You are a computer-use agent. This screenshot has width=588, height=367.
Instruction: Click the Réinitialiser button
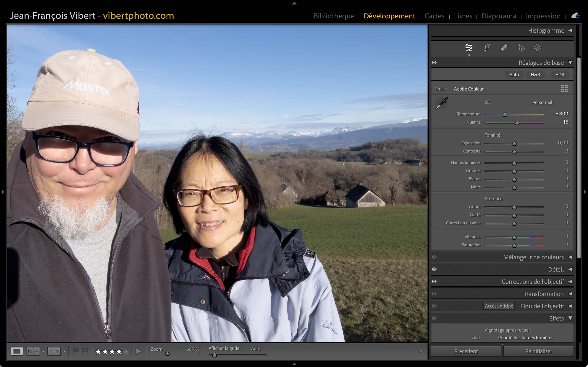pyautogui.click(x=538, y=351)
